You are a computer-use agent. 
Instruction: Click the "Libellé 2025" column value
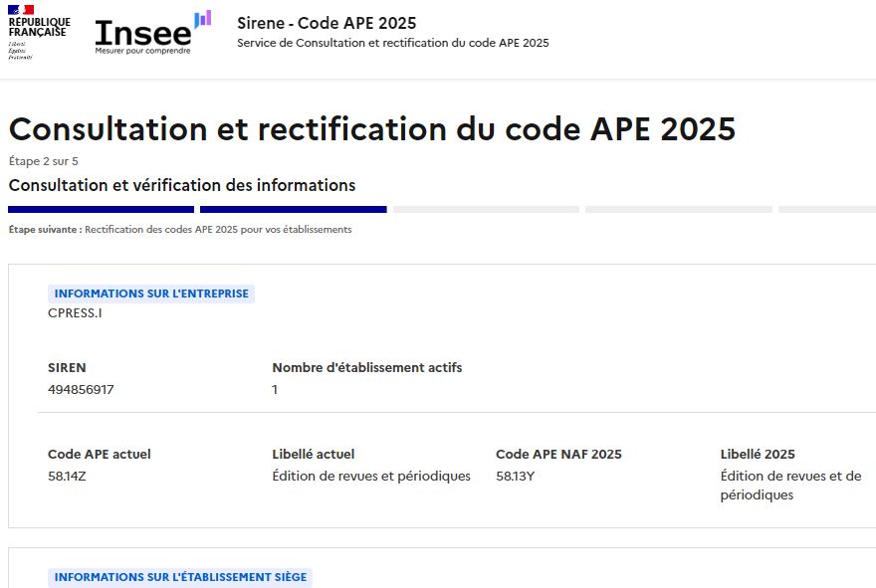pyautogui.click(x=789, y=486)
